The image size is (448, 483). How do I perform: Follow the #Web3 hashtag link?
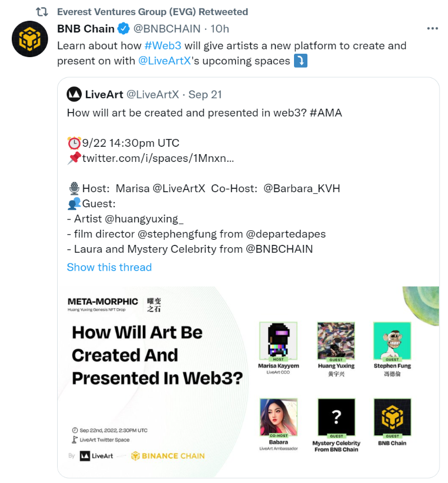coord(163,45)
